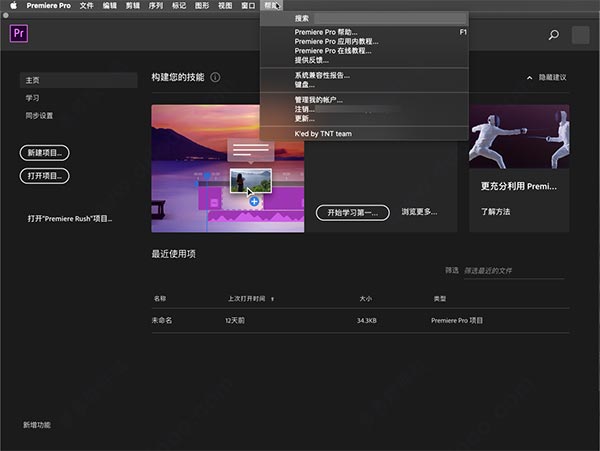Open the 新增功能 link
The height and width of the screenshot is (451, 600).
pos(37,425)
